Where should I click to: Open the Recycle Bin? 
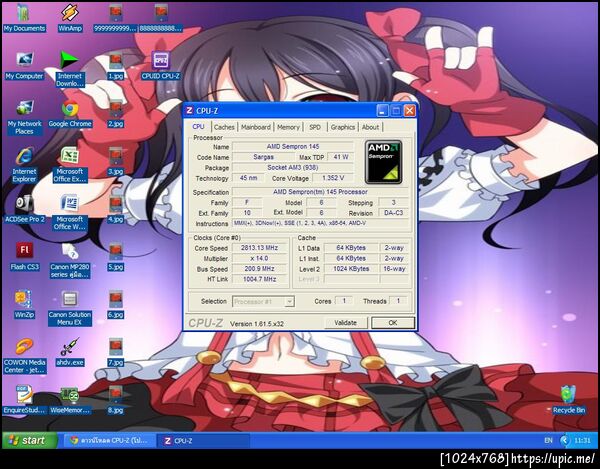[569, 400]
